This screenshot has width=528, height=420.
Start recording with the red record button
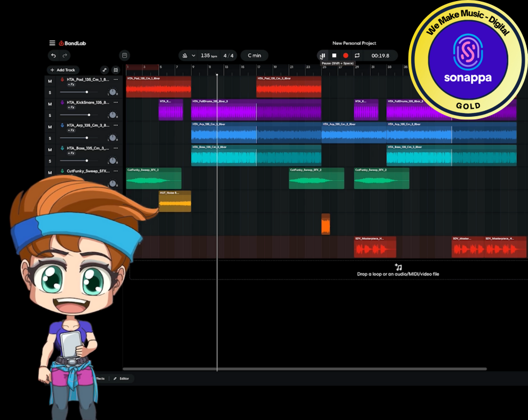pyautogui.click(x=346, y=55)
